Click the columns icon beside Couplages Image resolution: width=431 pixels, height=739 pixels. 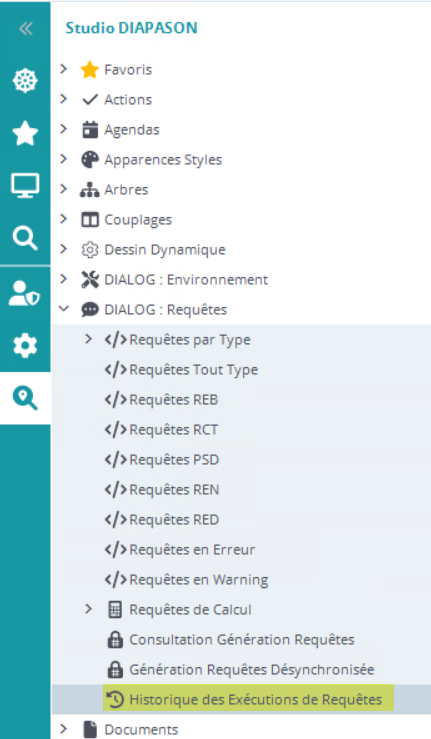point(90,220)
